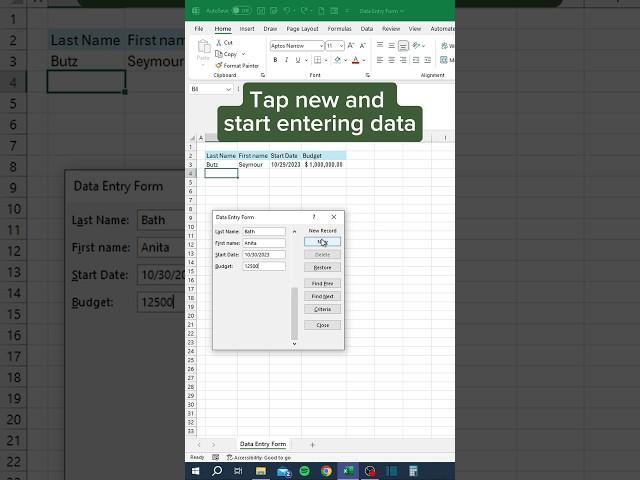Viewport: 640px width, 480px height.
Task: Decrease font size with the smaller A icon
Action: click(362, 46)
